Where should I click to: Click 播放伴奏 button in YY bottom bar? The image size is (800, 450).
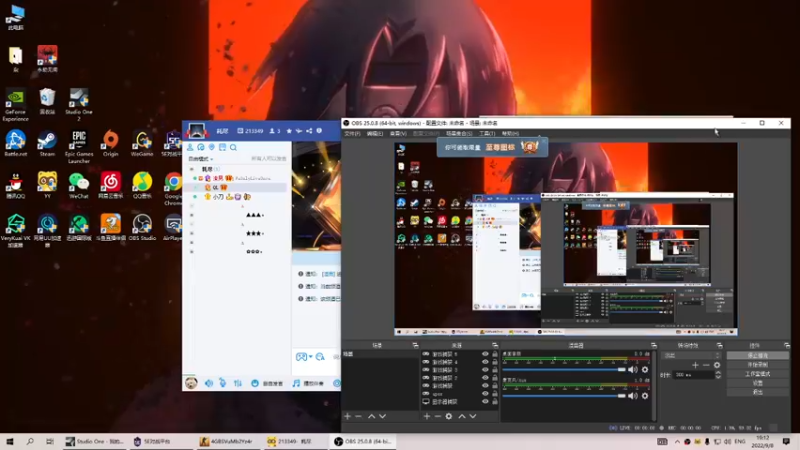(308, 383)
